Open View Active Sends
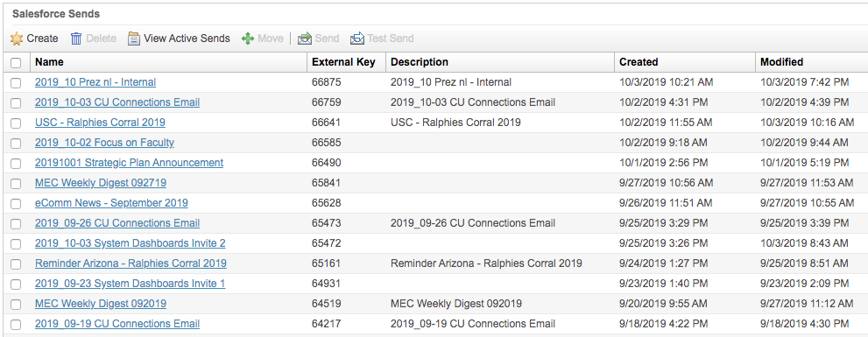The image size is (868, 337). pos(187,39)
